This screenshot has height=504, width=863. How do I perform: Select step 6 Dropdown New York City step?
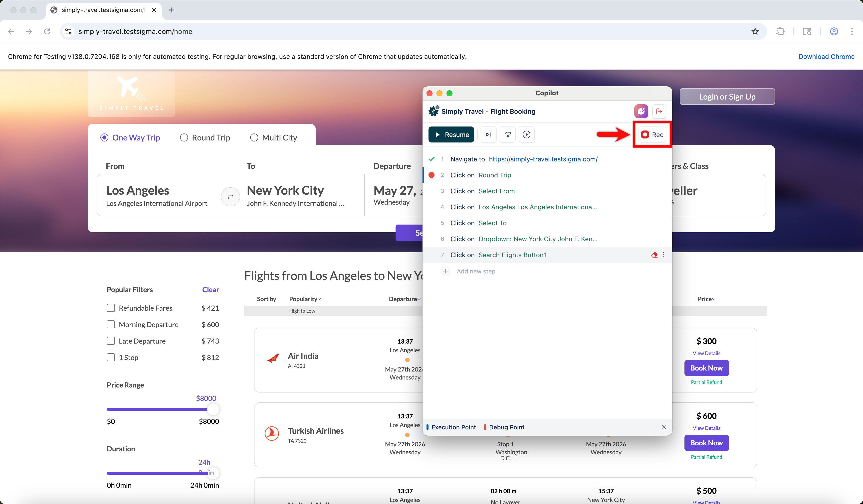[x=547, y=239]
